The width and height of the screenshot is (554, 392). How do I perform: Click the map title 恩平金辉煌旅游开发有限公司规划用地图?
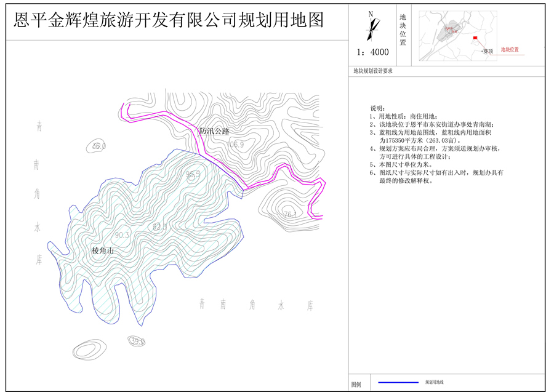tap(168, 22)
